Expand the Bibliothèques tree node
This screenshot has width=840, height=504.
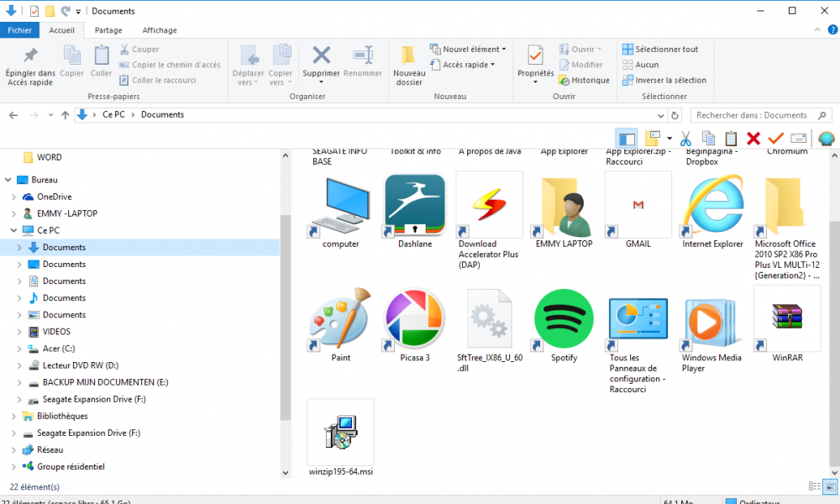pos(14,416)
